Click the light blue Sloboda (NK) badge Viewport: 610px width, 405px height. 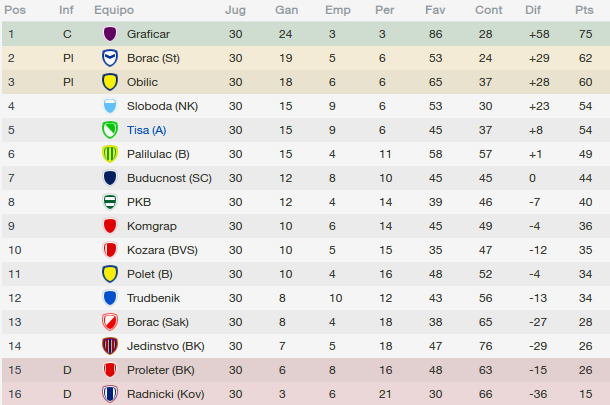[x=110, y=106]
